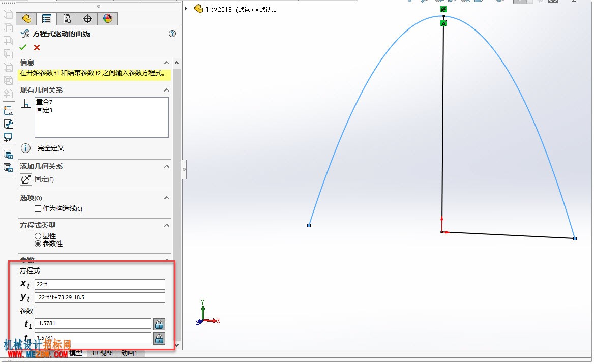Open the 3D 视图 bottom tab
The height and width of the screenshot is (364, 594).
click(102, 353)
